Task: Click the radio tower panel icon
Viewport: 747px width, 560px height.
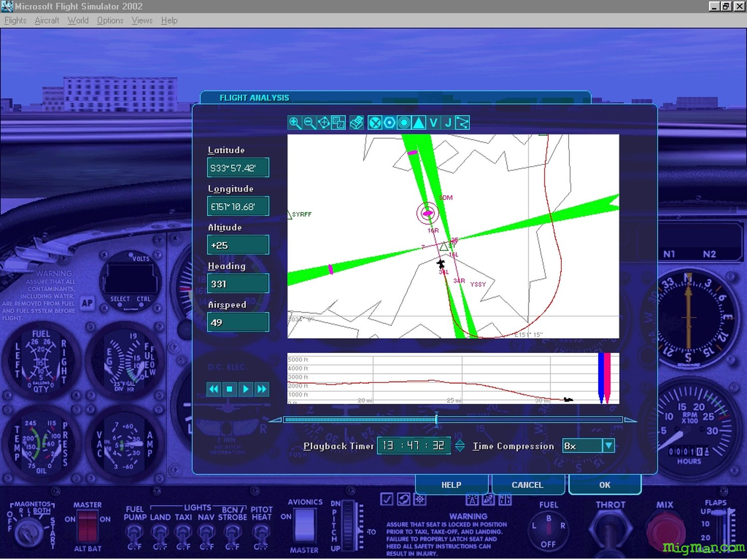Action: point(472,499)
